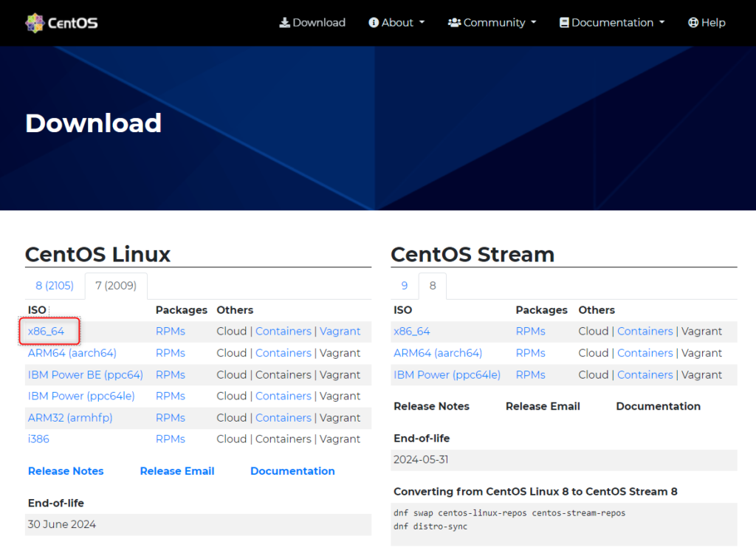Click Release Notes text under CentOS Stream
756x553 pixels.
click(431, 406)
